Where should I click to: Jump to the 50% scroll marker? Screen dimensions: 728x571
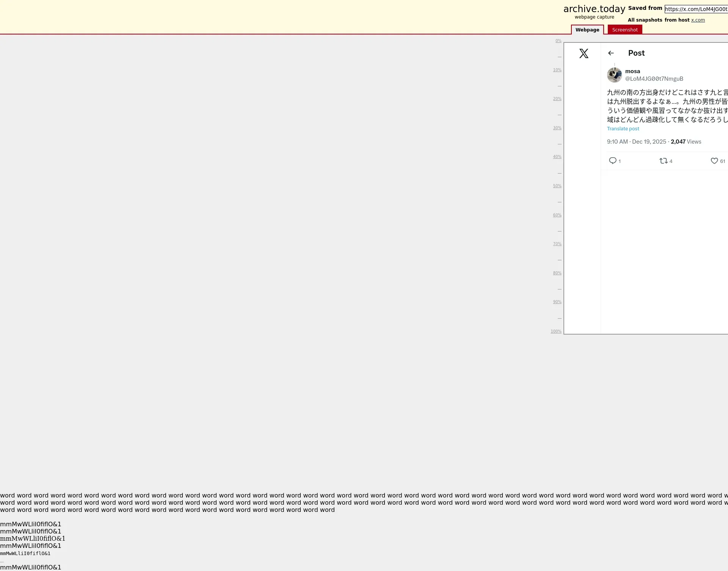pos(557,186)
